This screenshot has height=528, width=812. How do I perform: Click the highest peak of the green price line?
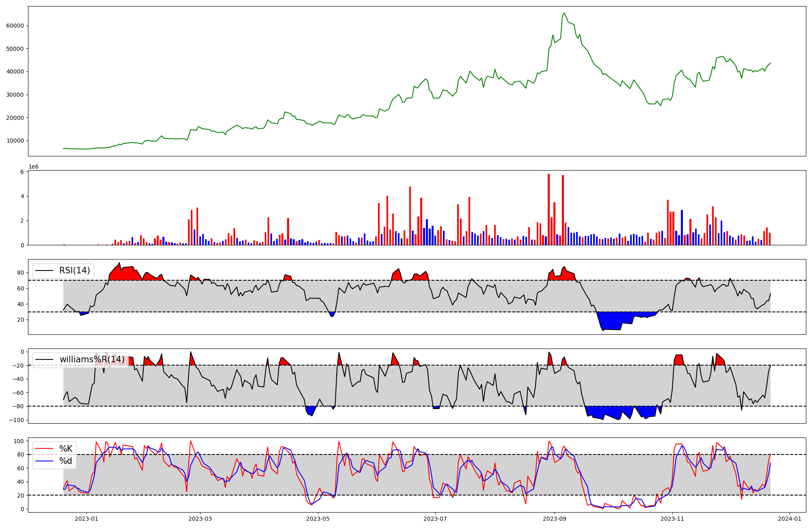[564, 13]
